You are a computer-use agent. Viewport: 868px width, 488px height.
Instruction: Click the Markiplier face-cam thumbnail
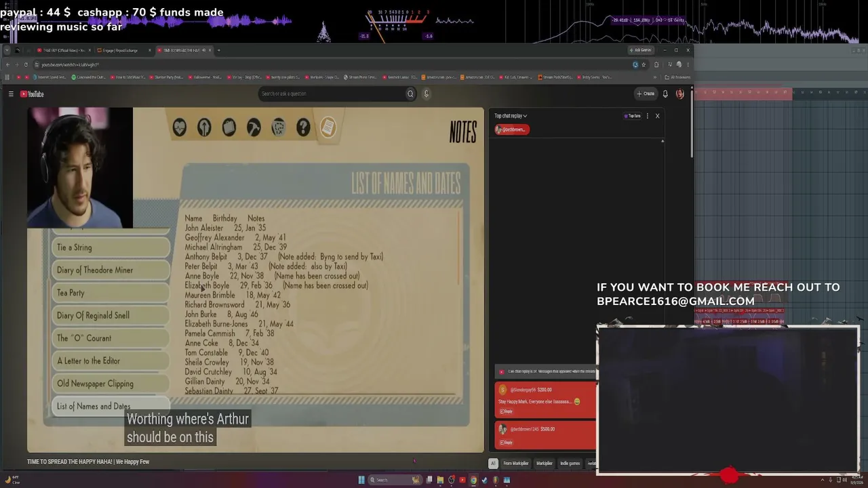coord(80,167)
